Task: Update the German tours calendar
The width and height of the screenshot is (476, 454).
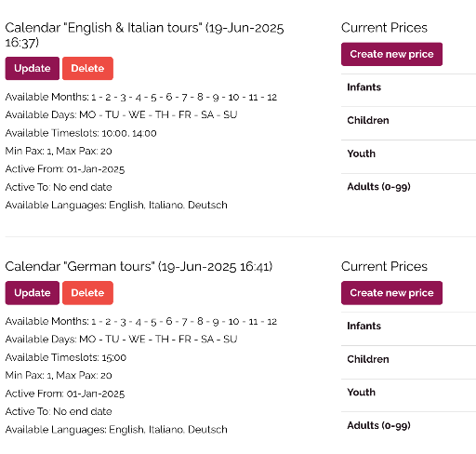Action: coord(33,293)
